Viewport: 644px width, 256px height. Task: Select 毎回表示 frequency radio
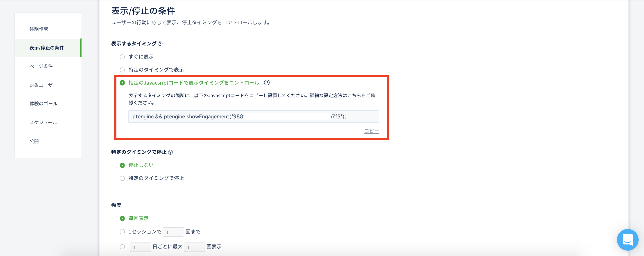122,218
